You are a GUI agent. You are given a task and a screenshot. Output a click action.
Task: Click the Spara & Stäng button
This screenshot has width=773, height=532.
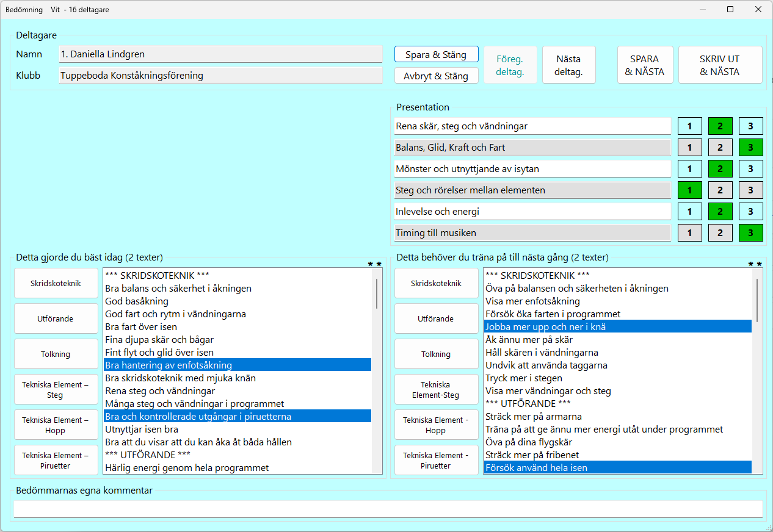(x=436, y=54)
